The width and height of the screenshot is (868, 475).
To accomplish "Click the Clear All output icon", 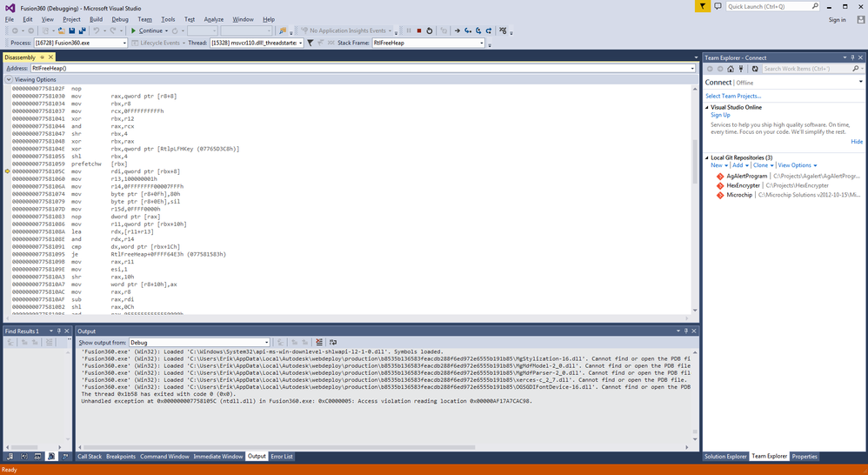I will coord(319,342).
